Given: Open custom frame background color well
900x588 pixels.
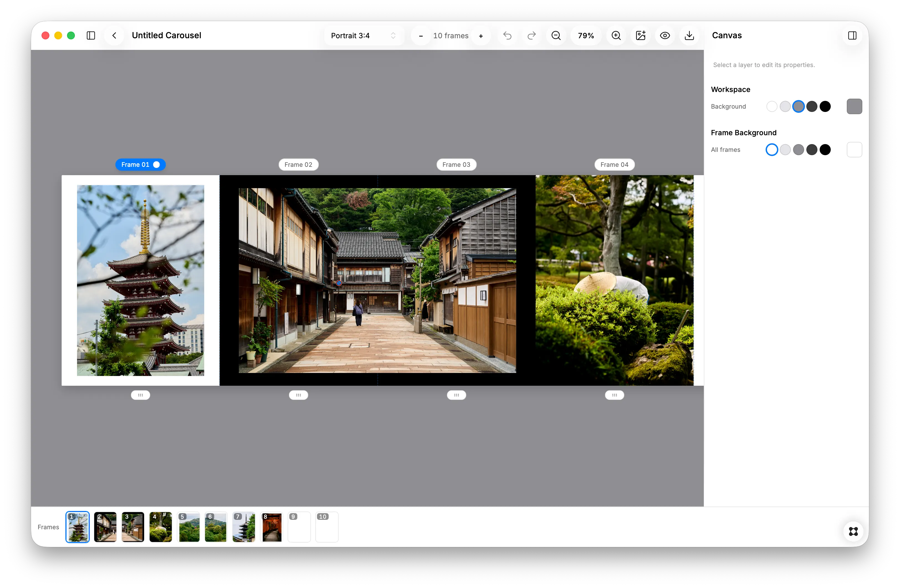Looking at the screenshot, I should (x=854, y=150).
